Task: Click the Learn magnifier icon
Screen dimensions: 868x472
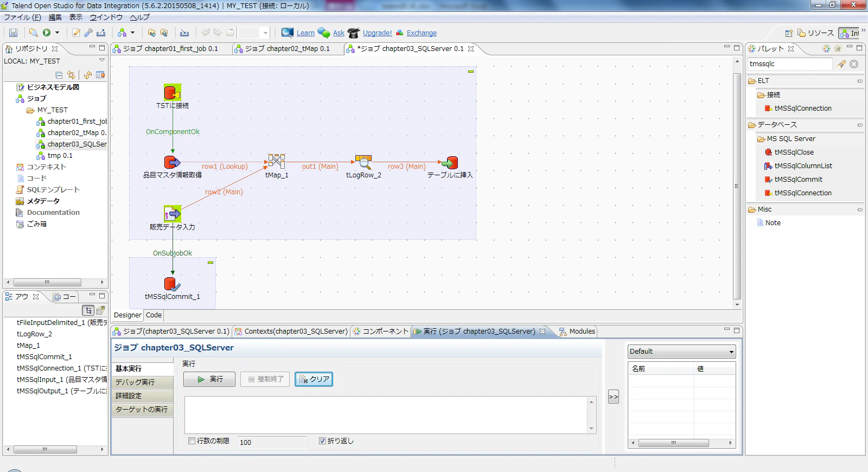Action: pyautogui.click(x=288, y=33)
